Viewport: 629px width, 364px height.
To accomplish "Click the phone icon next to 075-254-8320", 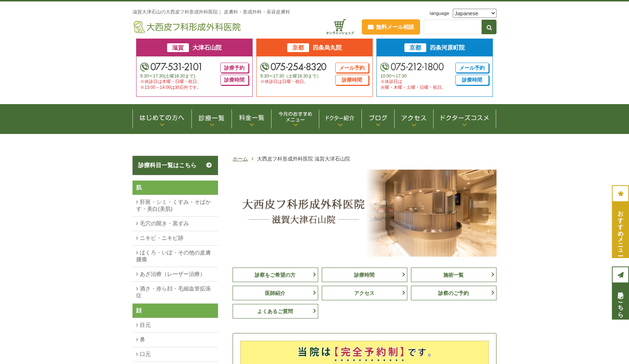I will pyautogui.click(x=265, y=67).
